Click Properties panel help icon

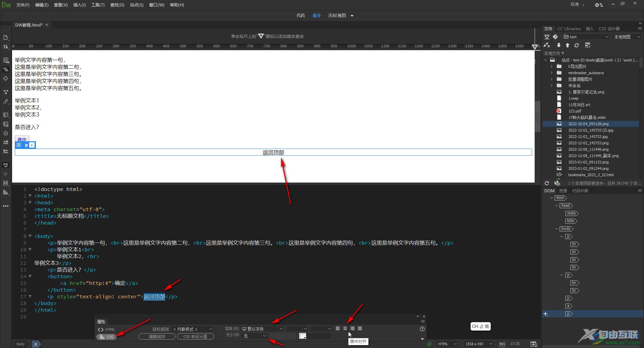click(x=422, y=329)
